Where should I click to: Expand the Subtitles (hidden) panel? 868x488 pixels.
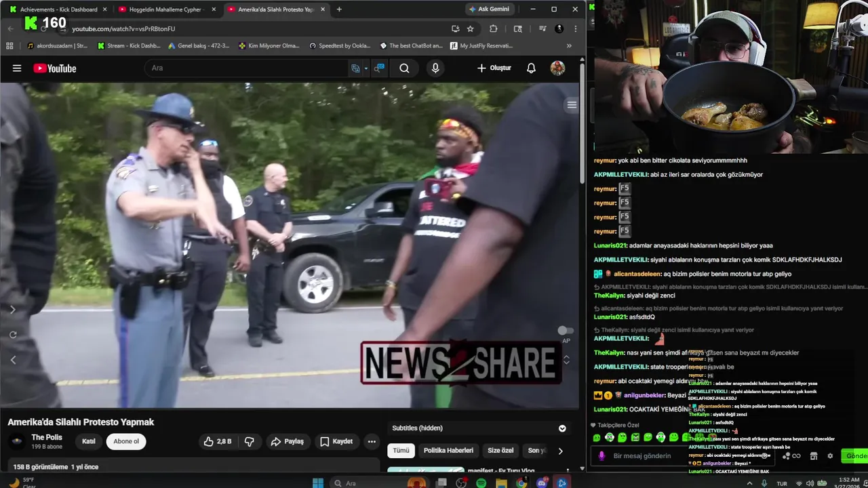[x=562, y=428]
